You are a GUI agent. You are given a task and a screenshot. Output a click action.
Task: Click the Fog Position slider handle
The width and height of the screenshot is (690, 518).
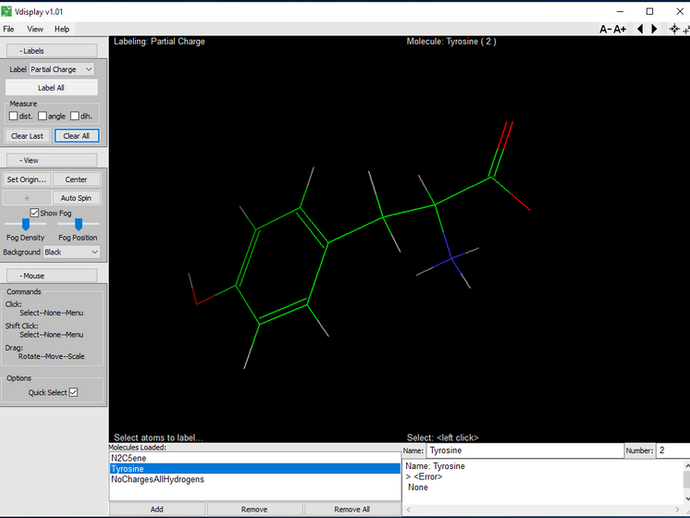click(78, 224)
